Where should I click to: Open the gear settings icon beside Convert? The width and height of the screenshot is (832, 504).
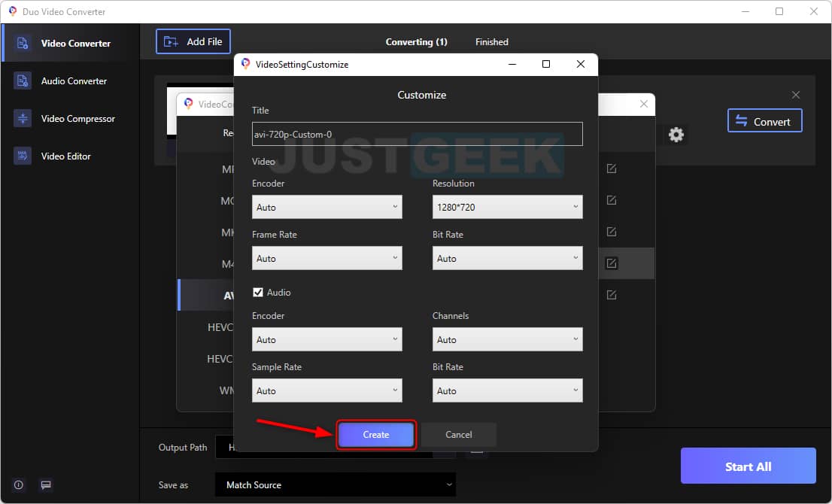[676, 134]
